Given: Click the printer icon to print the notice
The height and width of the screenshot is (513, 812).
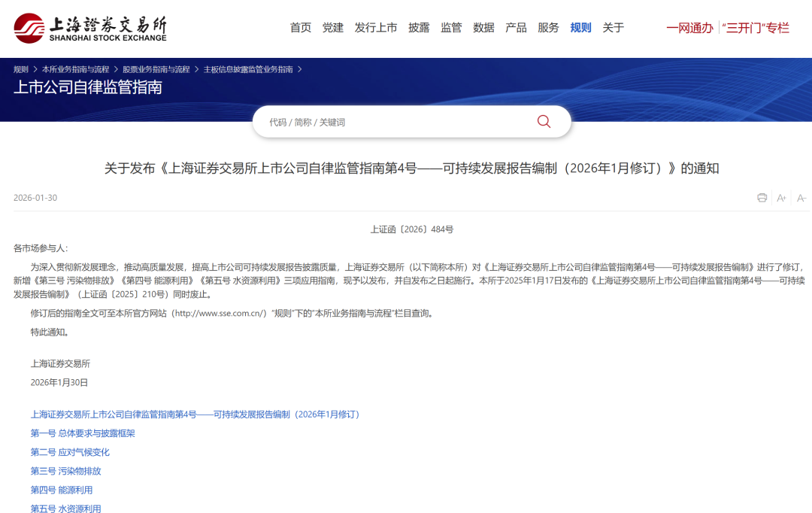Looking at the screenshot, I should click(x=762, y=197).
